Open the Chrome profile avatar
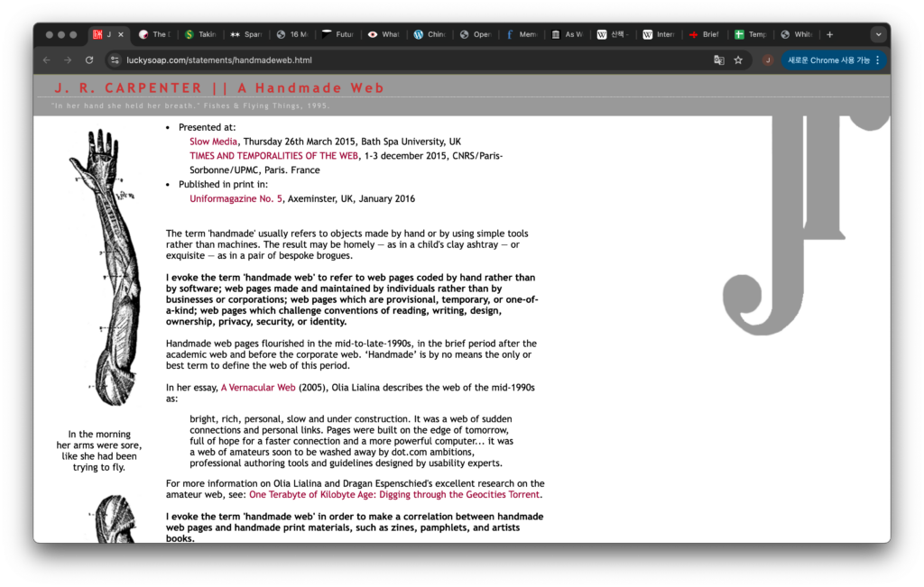 tap(768, 60)
